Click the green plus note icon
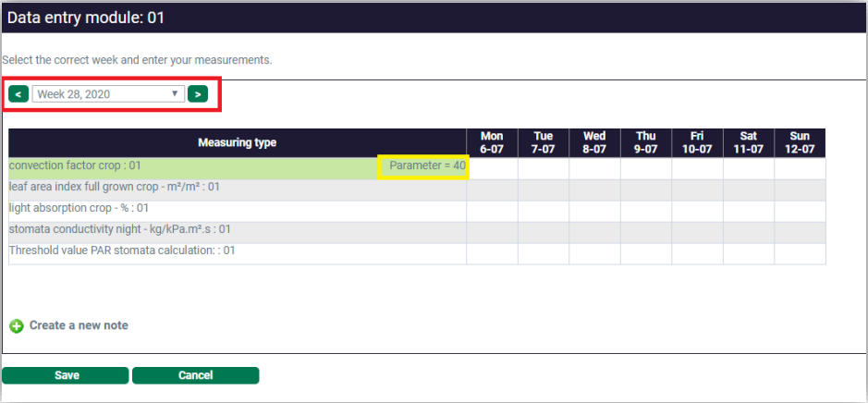The width and height of the screenshot is (868, 403). [16, 326]
